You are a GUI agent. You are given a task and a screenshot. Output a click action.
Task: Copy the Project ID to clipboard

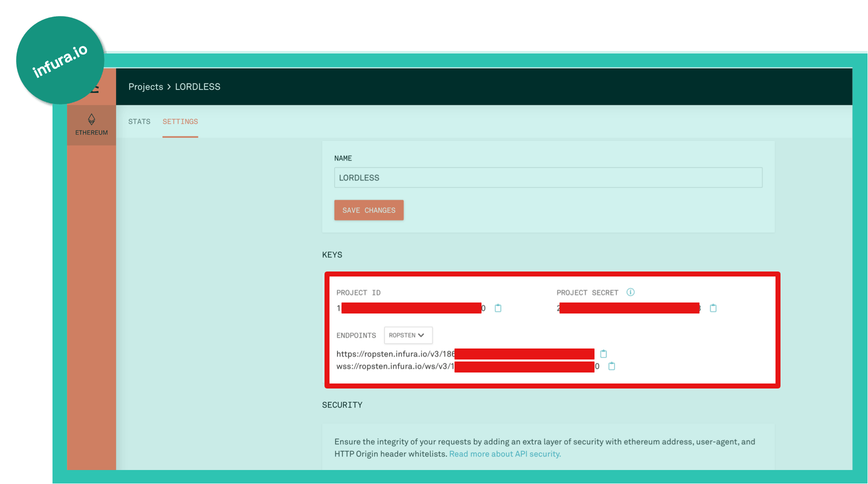point(498,308)
